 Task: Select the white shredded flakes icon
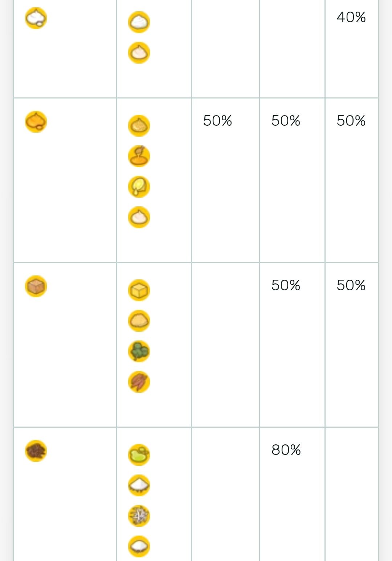(x=139, y=516)
